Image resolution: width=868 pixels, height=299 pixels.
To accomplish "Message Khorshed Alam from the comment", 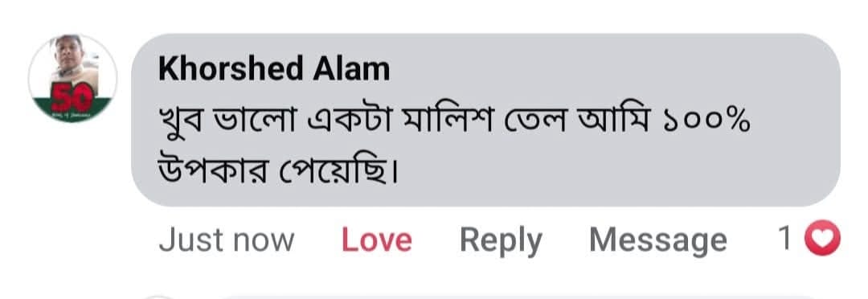I will (x=658, y=241).
